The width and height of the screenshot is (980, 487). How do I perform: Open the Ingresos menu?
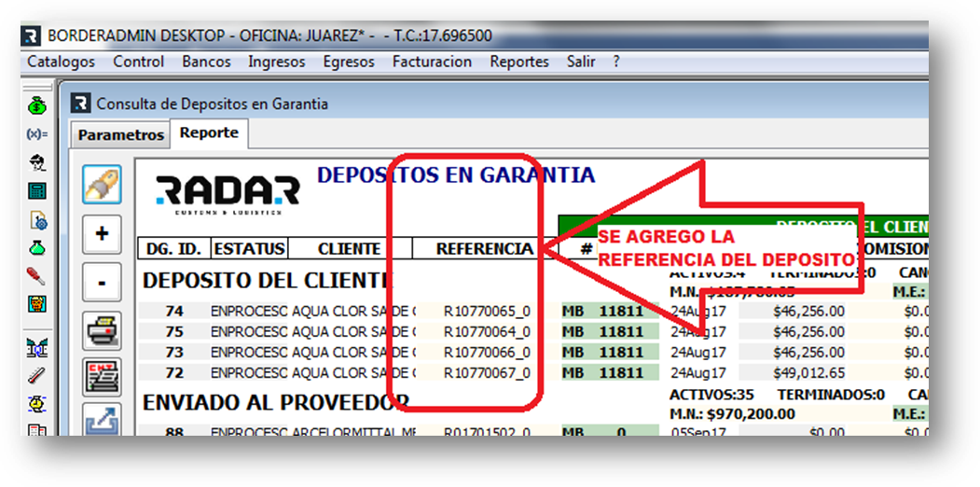pos(276,62)
